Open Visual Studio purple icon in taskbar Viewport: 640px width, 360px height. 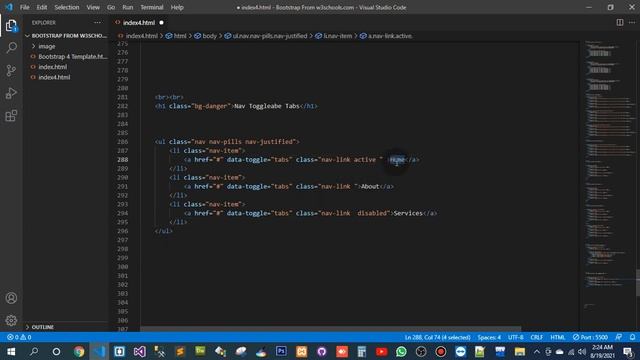(x=139, y=351)
